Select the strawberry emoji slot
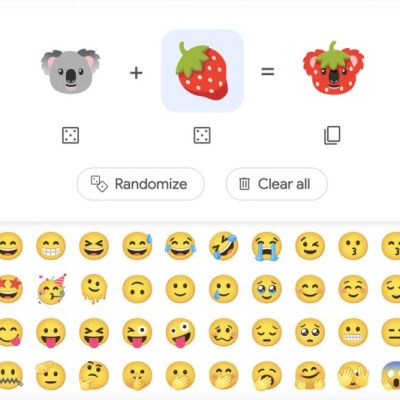The height and width of the screenshot is (400, 400). [202, 71]
